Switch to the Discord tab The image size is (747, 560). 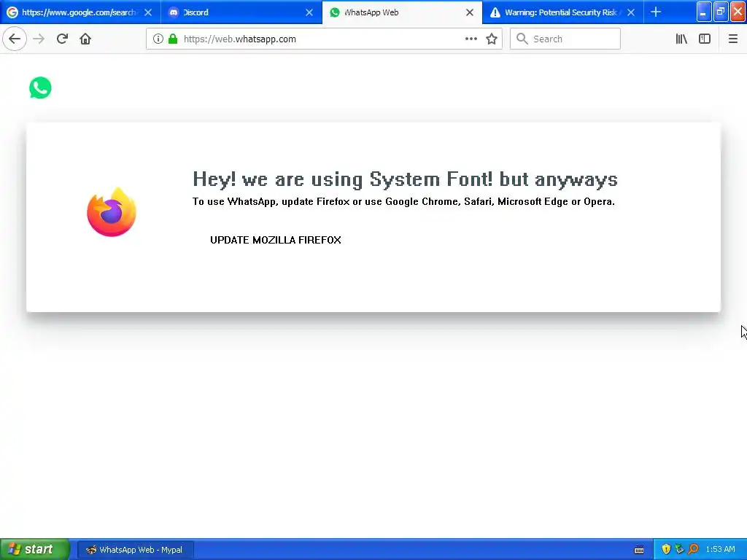(241, 12)
